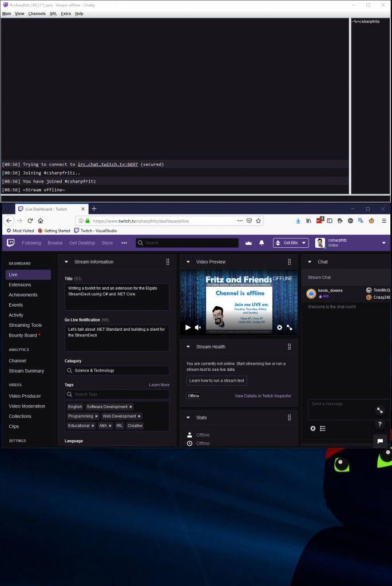Viewport: 392px width, 586px height.
Task: Open Chatty Main menu
Action: pyautogui.click(x=7, y=14)
